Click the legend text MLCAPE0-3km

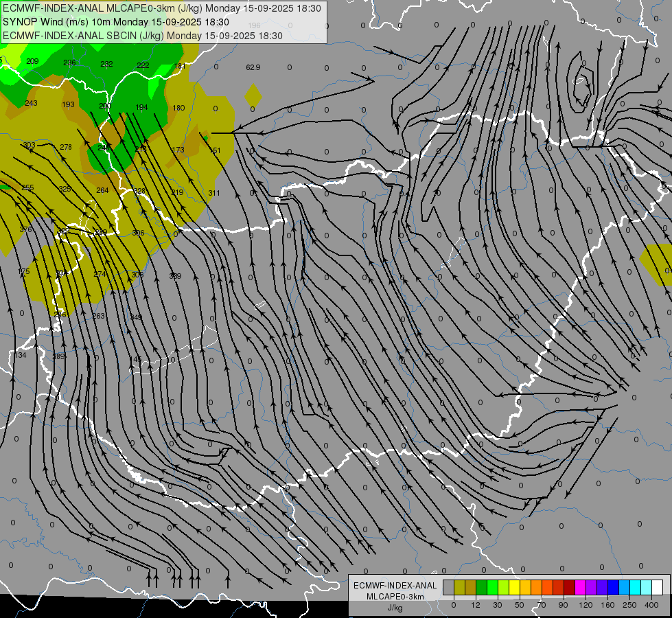click(x=395, y=597)
